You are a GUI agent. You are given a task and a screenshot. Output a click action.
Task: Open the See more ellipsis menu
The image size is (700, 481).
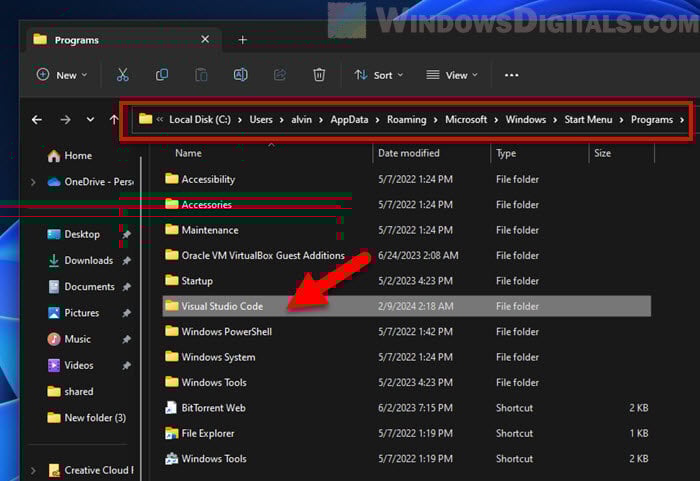[512, 75]
